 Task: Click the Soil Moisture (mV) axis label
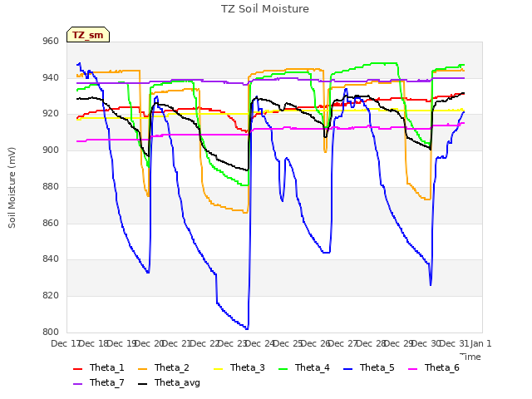tap(12, 188)
